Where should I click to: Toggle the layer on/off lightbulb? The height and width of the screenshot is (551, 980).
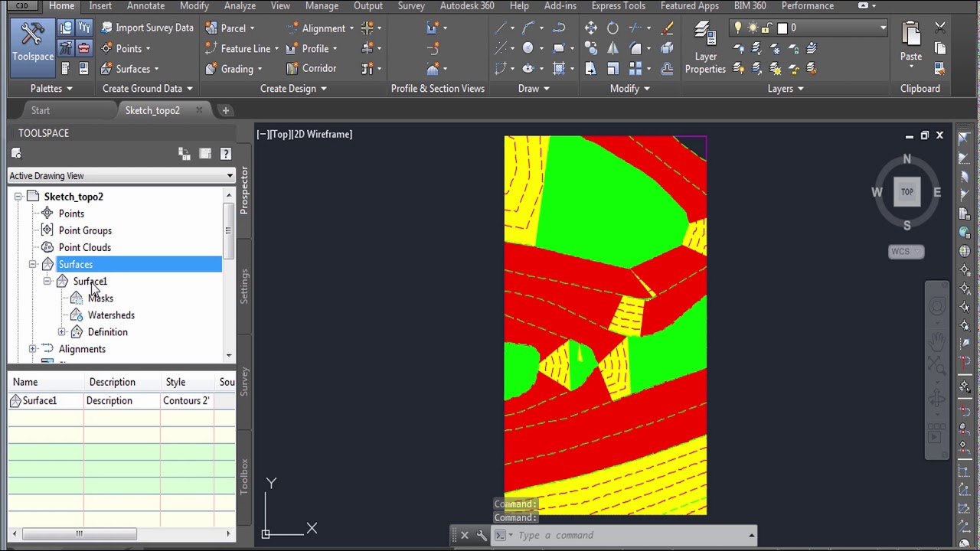click(739, 28)
